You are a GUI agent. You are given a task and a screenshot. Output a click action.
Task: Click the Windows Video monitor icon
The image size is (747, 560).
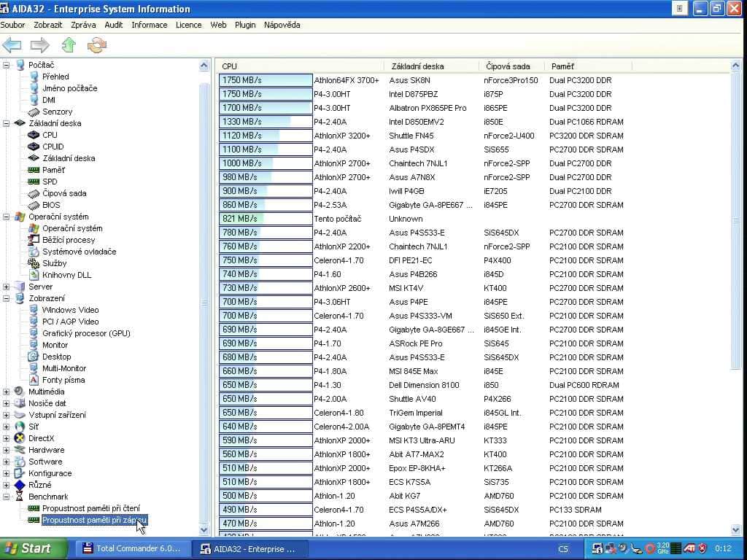[34, 310]
